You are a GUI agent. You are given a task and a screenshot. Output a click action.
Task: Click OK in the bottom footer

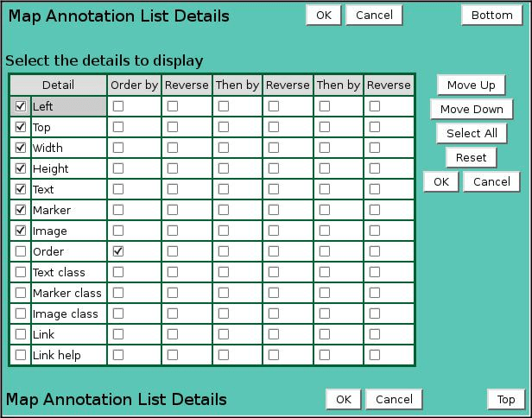coord(343,399)
